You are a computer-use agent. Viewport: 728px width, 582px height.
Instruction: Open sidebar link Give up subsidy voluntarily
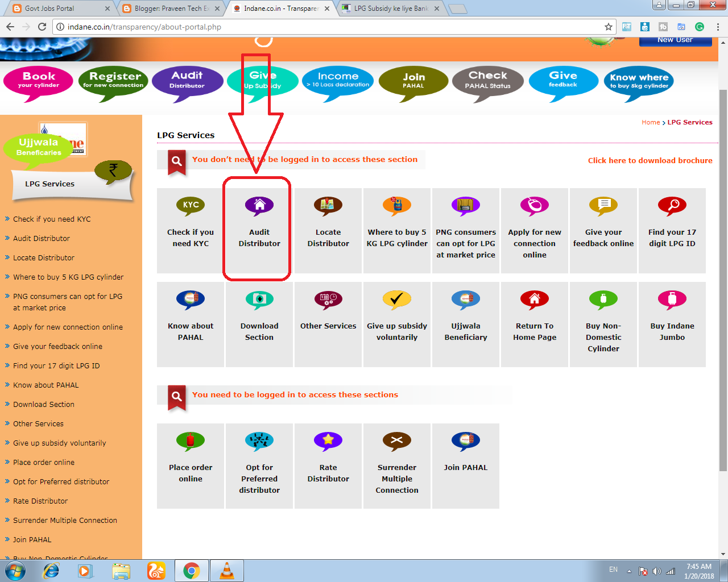(x=60, y=443)
